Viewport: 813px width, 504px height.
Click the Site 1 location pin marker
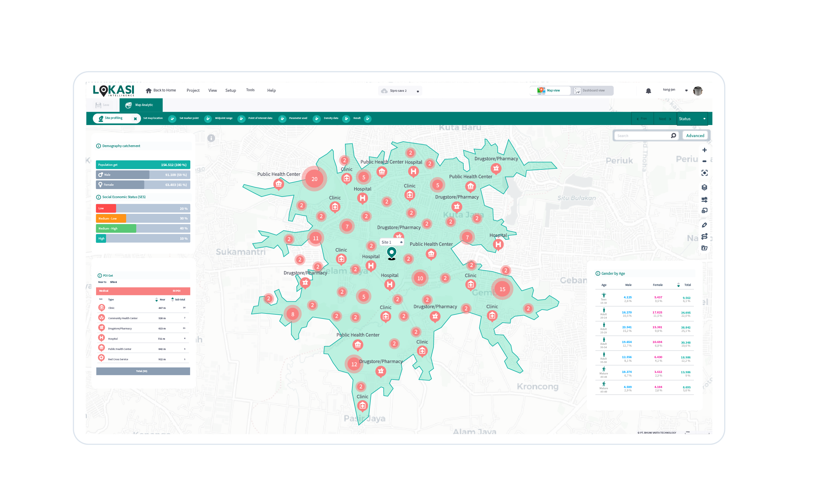coord(391,253)
